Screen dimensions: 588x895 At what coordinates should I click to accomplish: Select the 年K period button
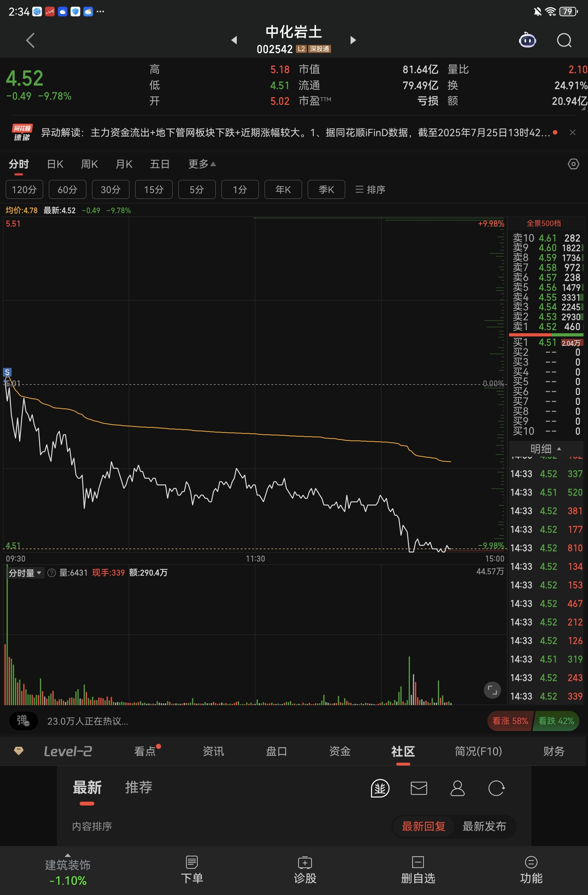pos(283,189)
